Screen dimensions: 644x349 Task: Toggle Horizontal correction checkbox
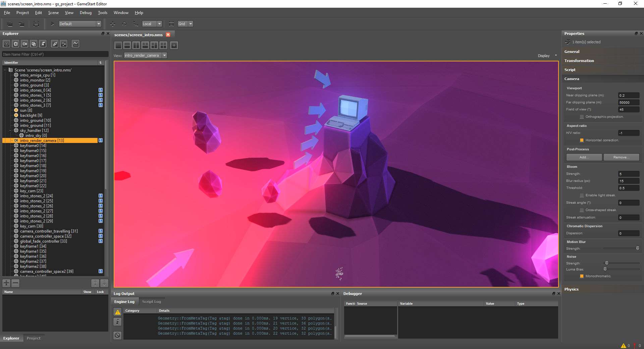coord(582,140)
